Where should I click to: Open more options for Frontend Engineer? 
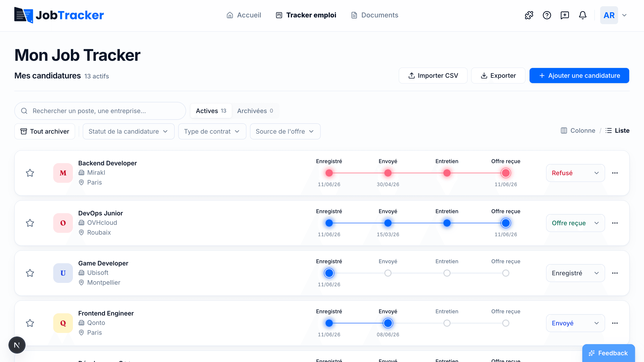click(x=615, y=323)
